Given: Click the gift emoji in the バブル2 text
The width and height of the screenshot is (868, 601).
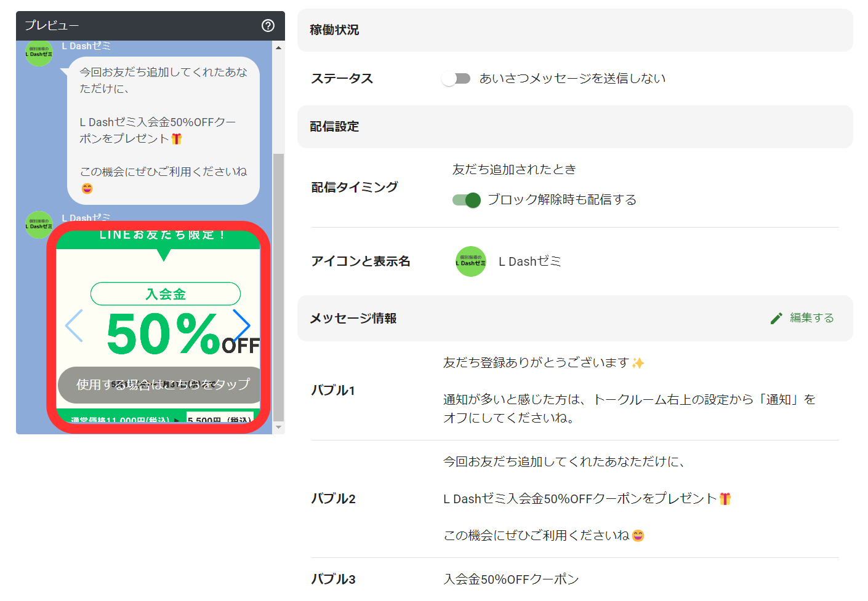Looking at the screenshot, I should 725,498.
